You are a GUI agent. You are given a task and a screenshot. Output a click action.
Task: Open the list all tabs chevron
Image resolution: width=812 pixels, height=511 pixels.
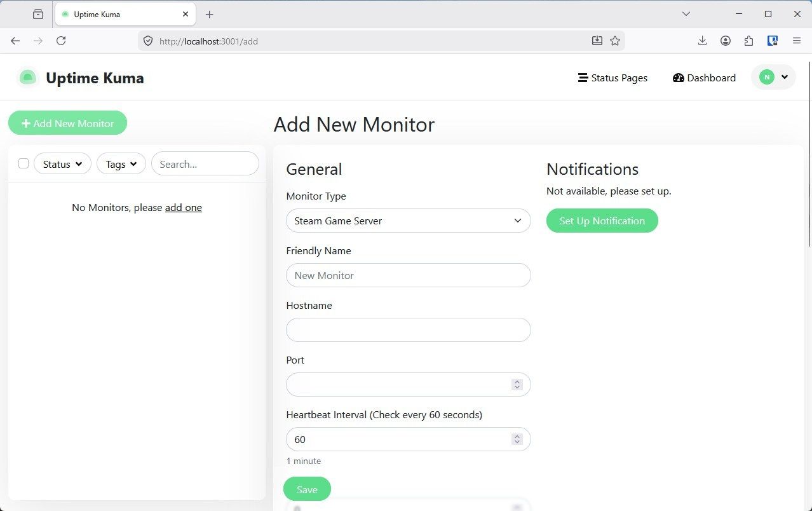686,14
